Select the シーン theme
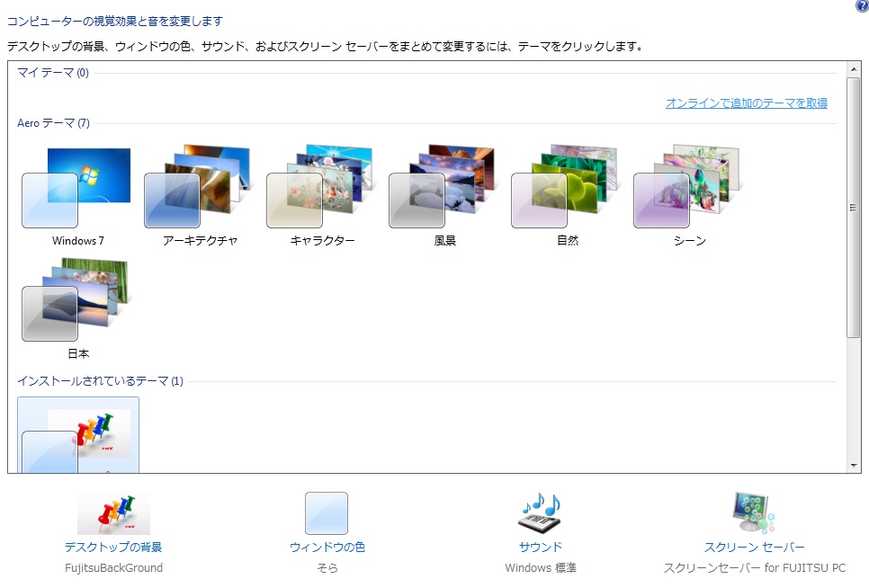 (690, 195)
